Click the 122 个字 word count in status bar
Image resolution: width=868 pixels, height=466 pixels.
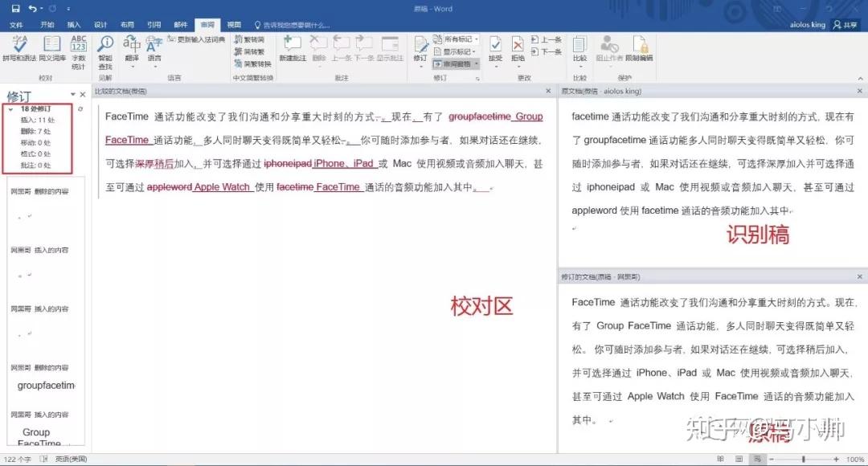tap(18, 460)
